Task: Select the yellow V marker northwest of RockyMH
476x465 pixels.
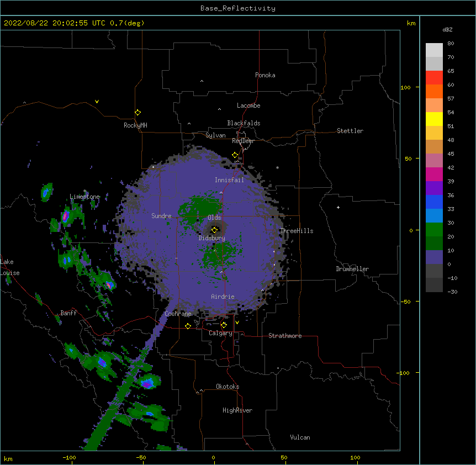Action: [97, 102]
